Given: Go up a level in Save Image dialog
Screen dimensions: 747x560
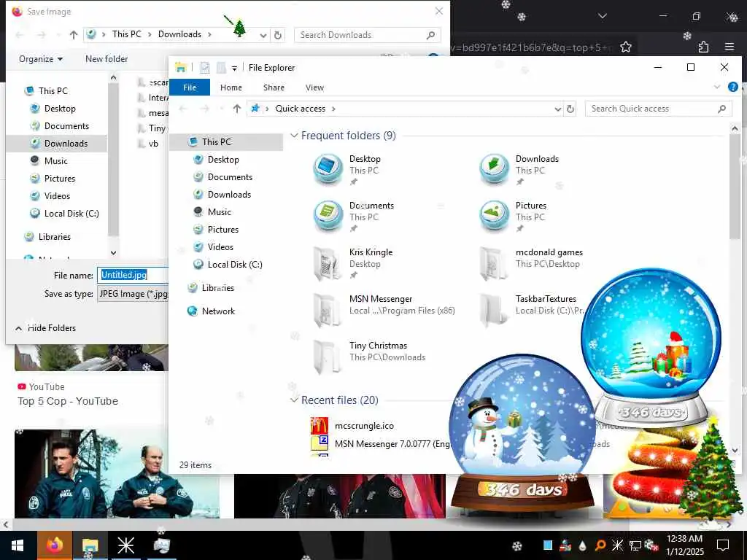Looking at the screenshot, I should click(x=74, y=35).
